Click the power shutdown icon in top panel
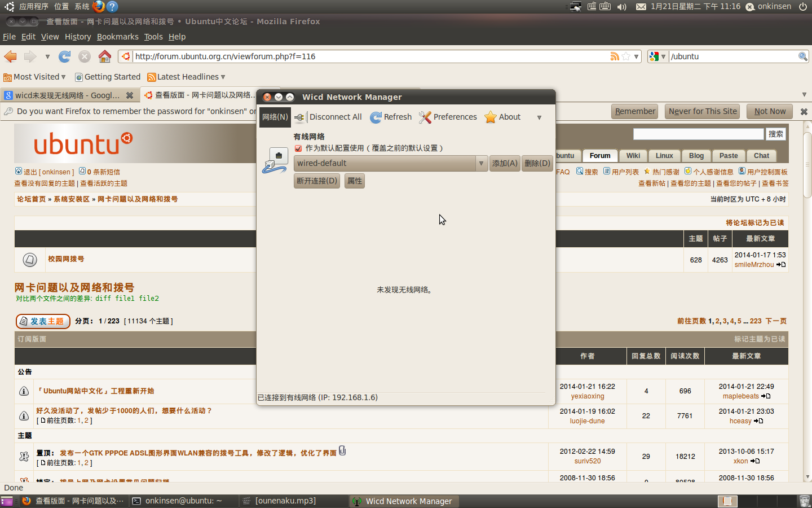Screen dimensions: 812x508 (x=803, y=7)
